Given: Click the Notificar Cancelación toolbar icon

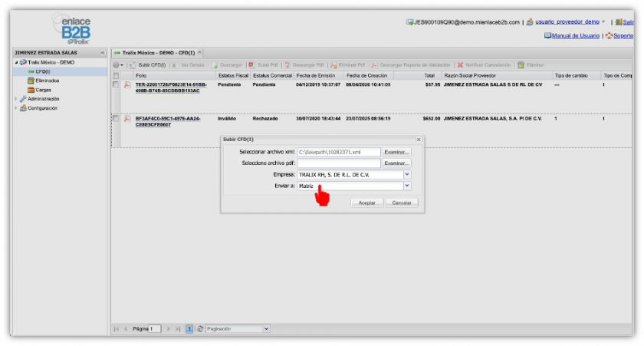Looking at the screenshot, I should [460, 65].
